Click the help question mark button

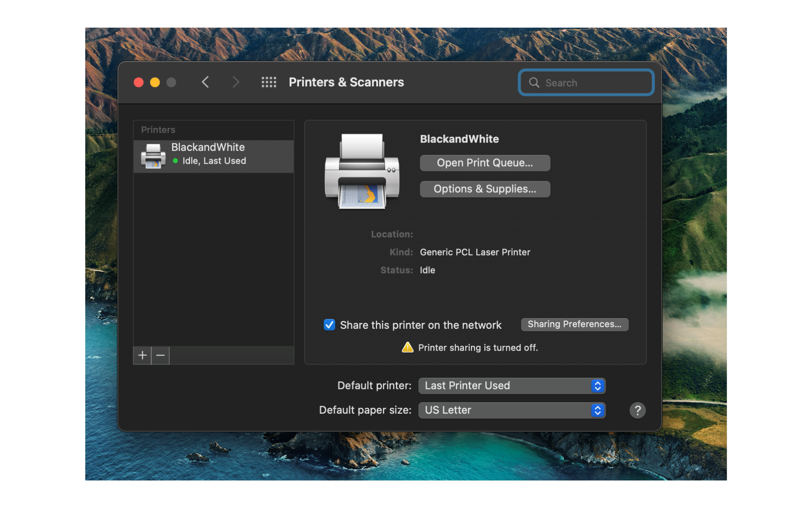coord(637,410)
